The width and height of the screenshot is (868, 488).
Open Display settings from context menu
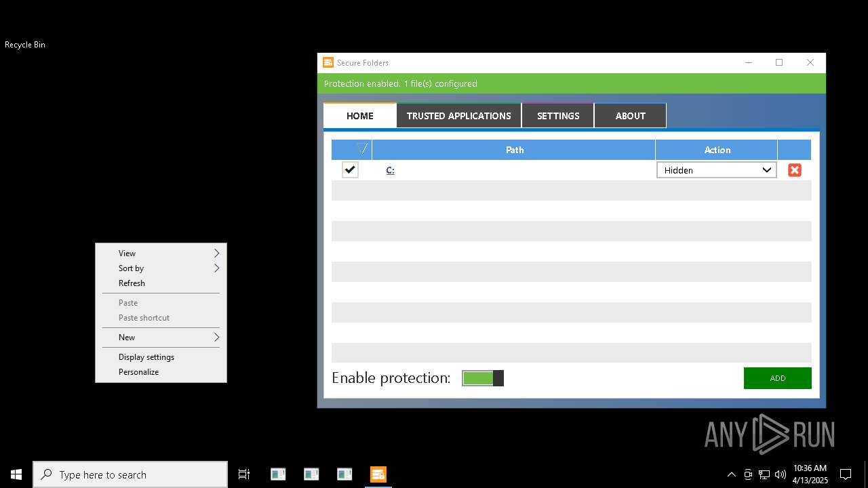coord(161,357)
